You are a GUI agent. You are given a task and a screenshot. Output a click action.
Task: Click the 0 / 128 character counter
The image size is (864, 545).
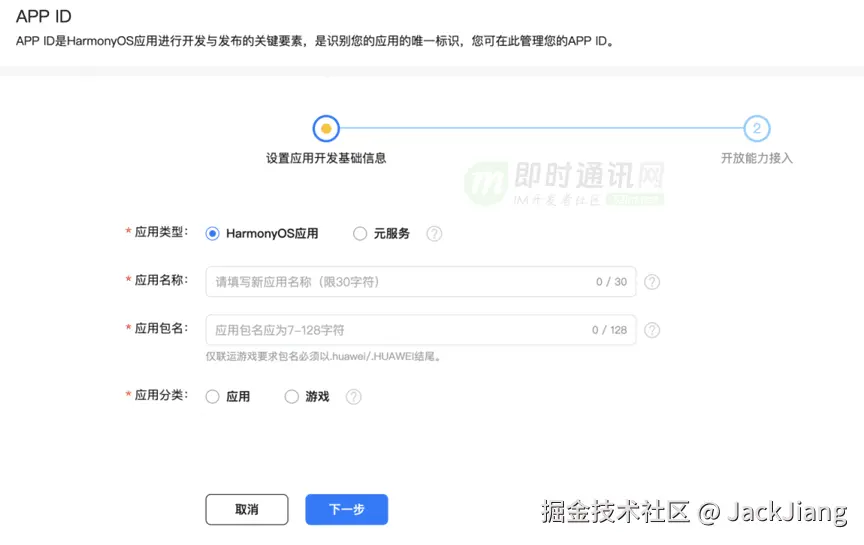609,330
